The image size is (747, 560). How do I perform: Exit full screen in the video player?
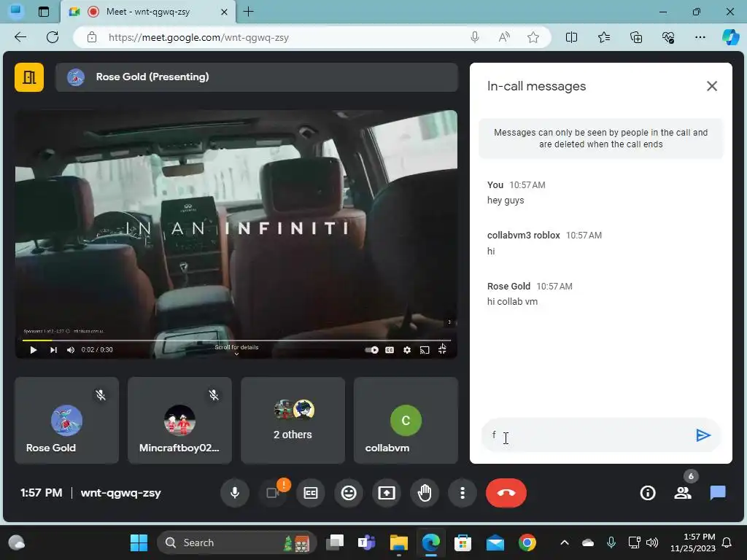(x=442, y=350)
